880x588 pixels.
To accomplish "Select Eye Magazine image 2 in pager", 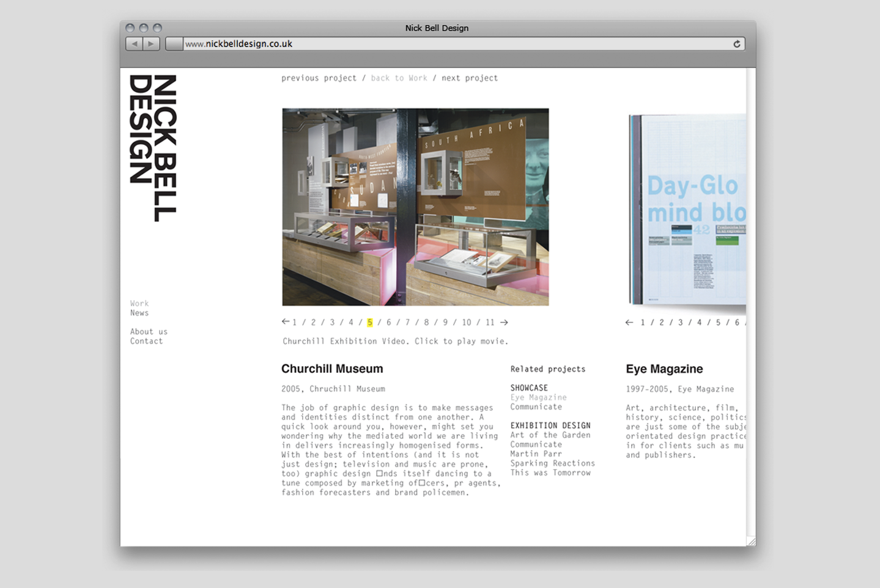I will 661,322.
